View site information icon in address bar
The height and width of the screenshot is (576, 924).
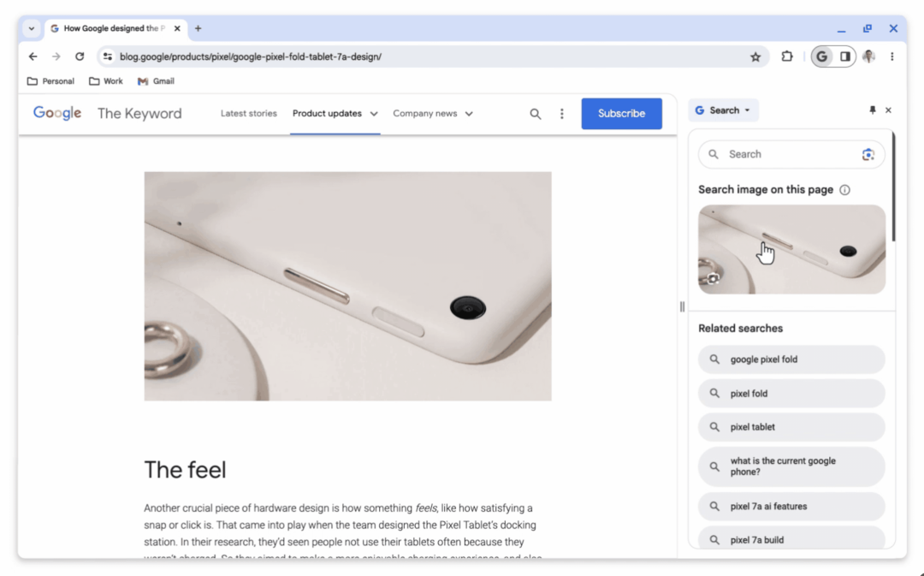pyautogui.click(x=107, y=56)
